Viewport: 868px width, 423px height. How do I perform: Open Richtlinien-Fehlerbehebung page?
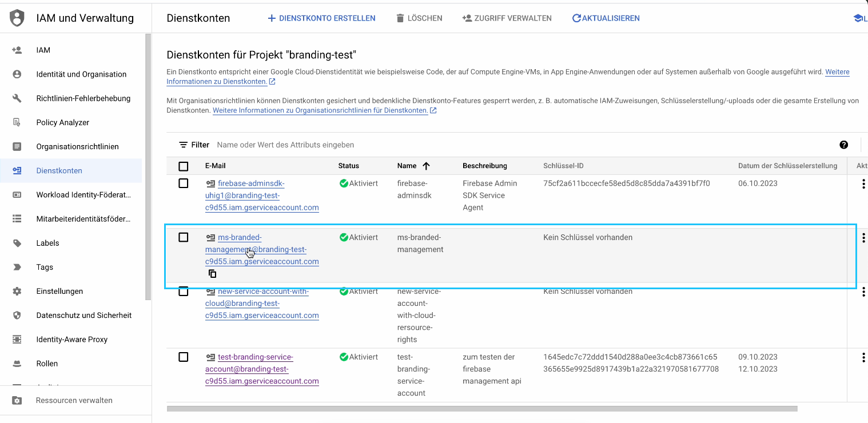coord(83,98)
